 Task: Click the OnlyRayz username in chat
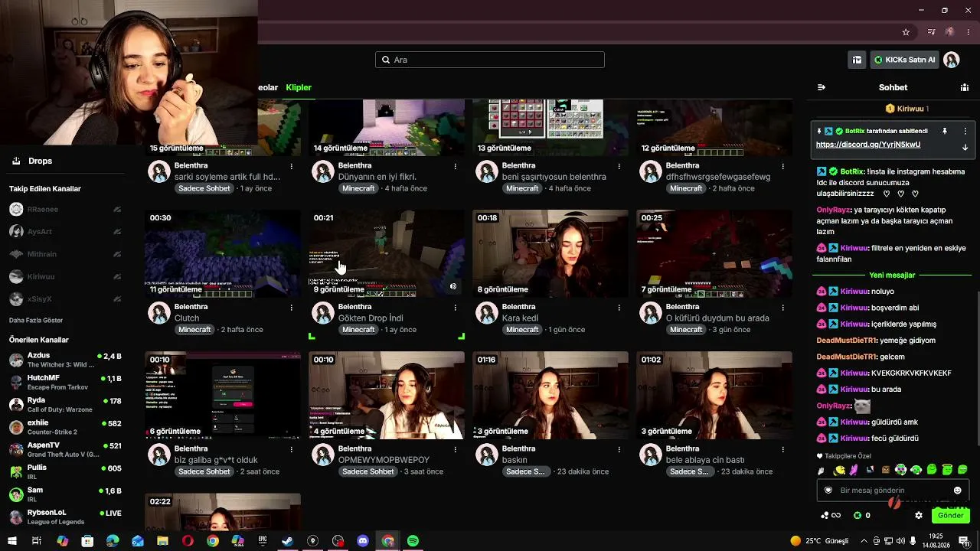(834, 210)
